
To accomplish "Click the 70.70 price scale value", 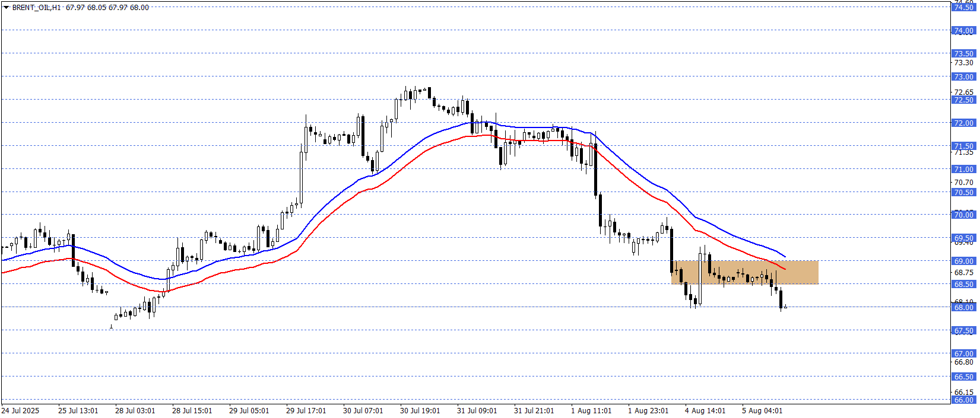I will (x=963, y=183).
